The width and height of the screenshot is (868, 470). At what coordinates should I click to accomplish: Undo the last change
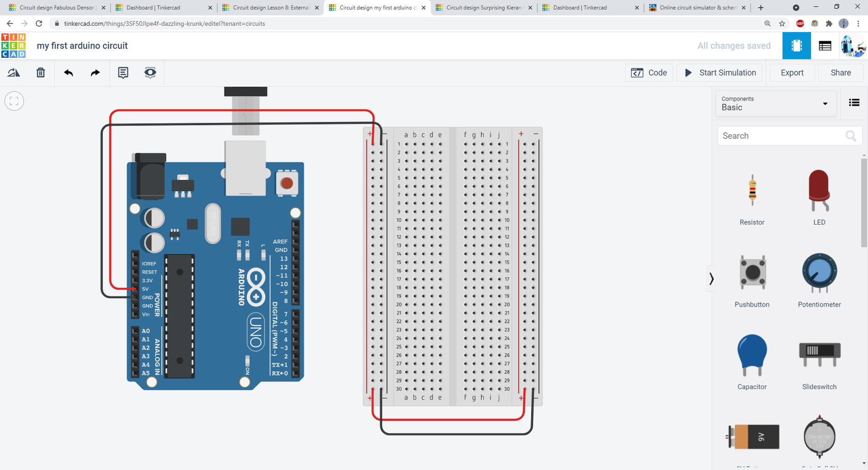(68, 73)
